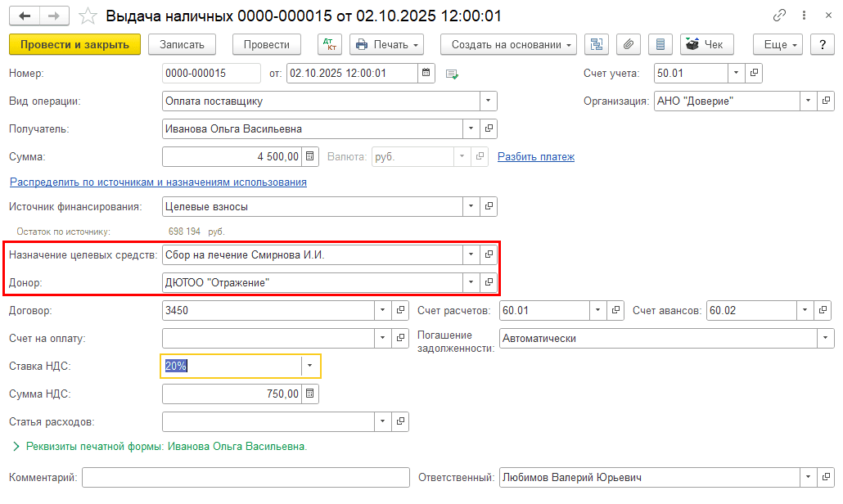The image size is (843, 504).
Task: Open the document structure (related documents) icon
Action: [596, 44]
